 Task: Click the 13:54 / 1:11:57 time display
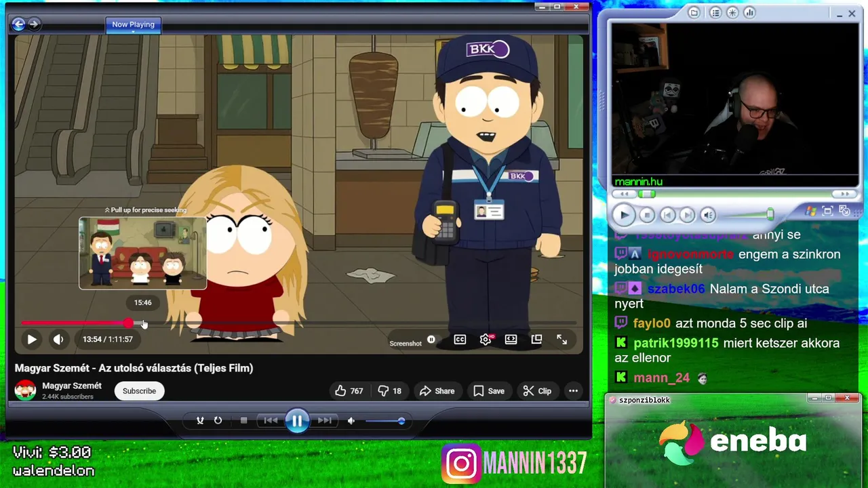pos(108,340)
